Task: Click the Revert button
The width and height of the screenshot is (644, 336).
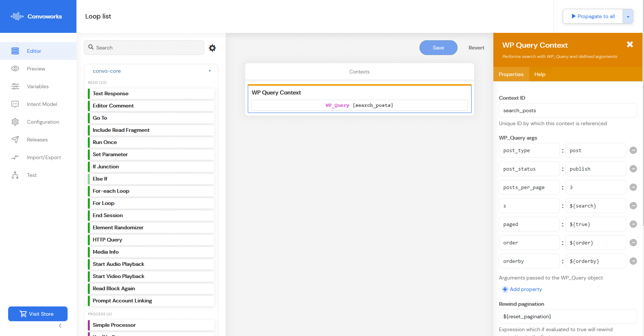Action: [x=476, y=48]
